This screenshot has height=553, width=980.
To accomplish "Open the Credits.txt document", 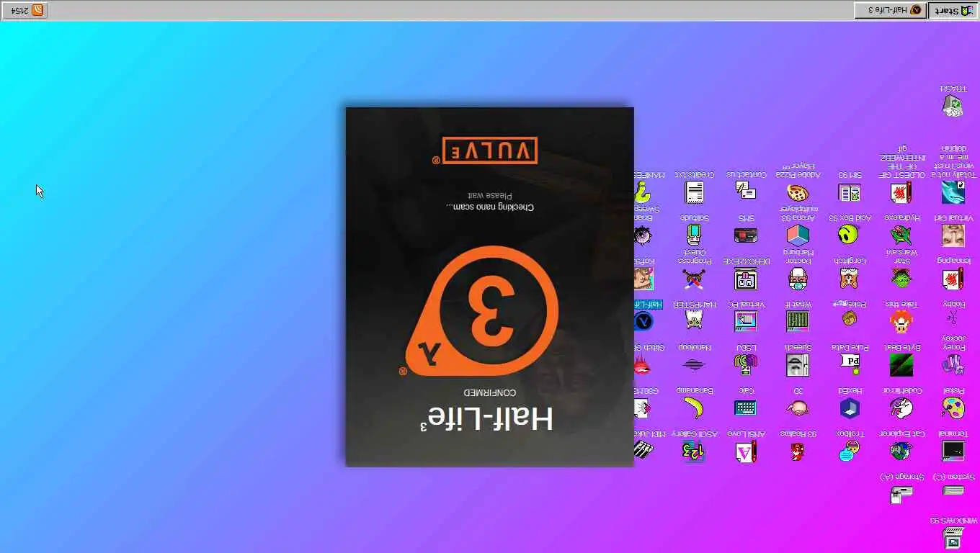I will [694, 192].
